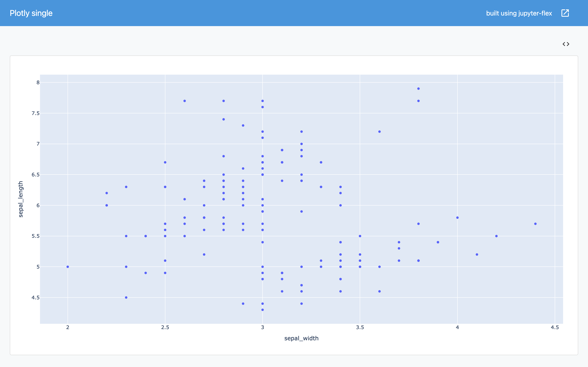This screenshot has height=367, width=588.
Task: Click the x-axis tick label 2.5
Action: 165,327
